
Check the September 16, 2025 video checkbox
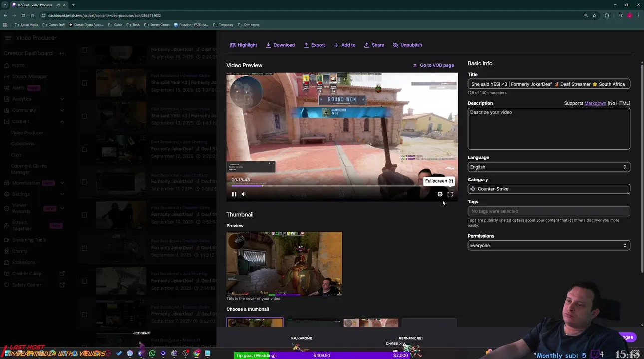tap(84, 50)
